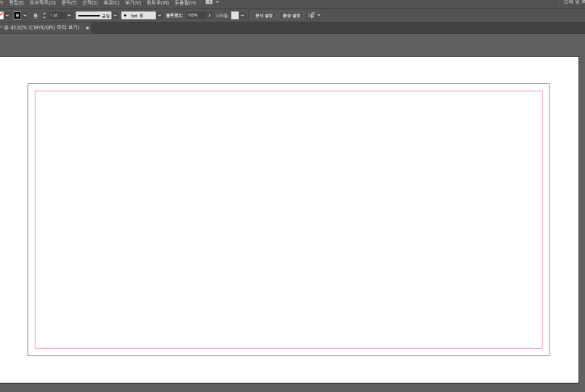
Task: Click the fill color swatch
Action: 2,15
